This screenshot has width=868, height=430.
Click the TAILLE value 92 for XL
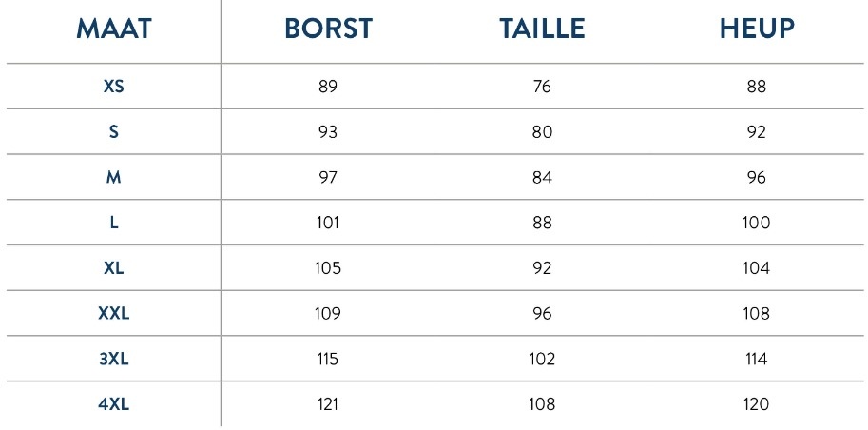pyautogui.click(x=542, y=268)
